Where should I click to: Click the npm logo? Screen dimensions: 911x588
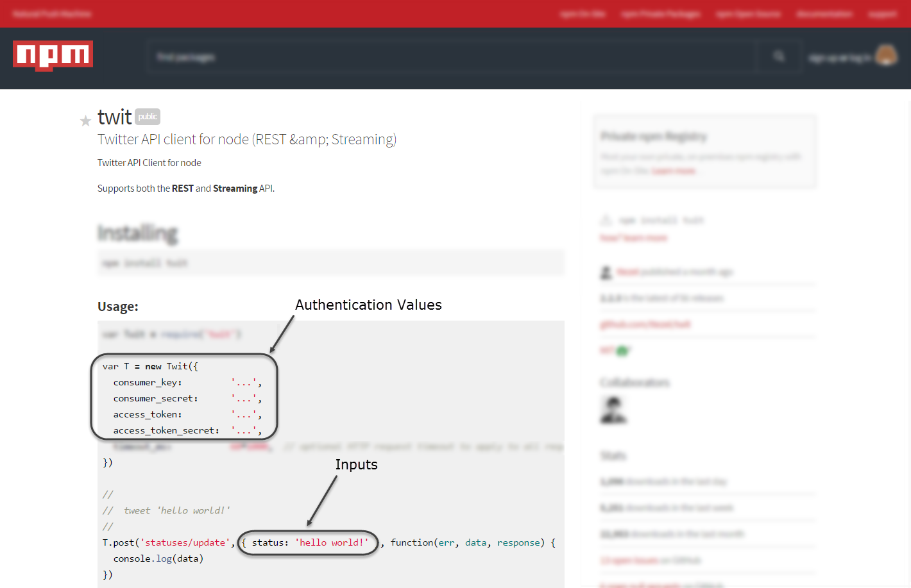(53, 55)
